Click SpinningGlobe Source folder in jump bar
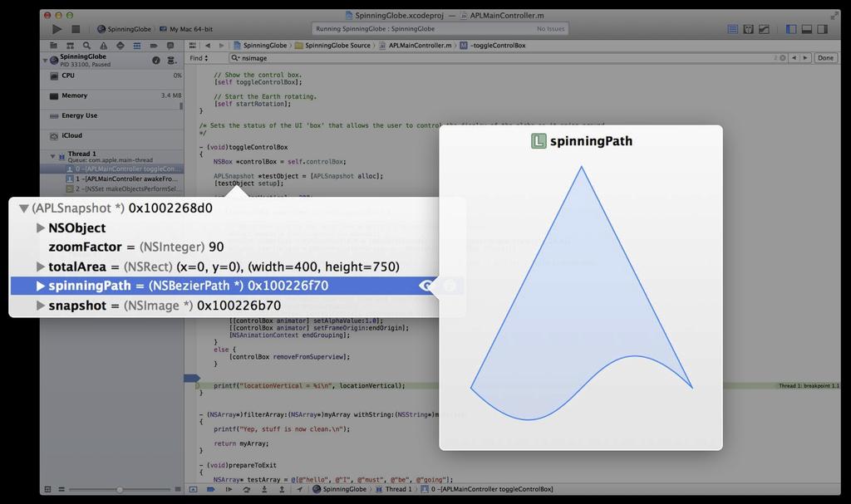The width and height of the screenshot is (851, 504). (332, 46)
